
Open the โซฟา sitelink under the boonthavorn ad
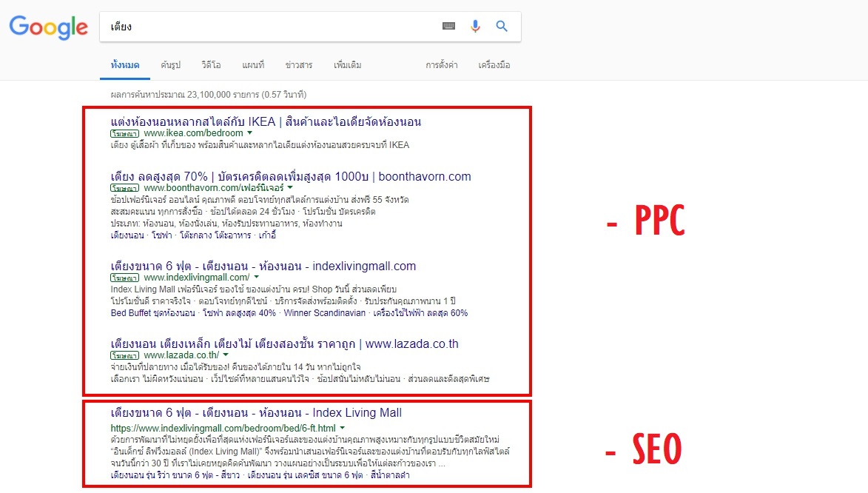[x=161, y=235]
